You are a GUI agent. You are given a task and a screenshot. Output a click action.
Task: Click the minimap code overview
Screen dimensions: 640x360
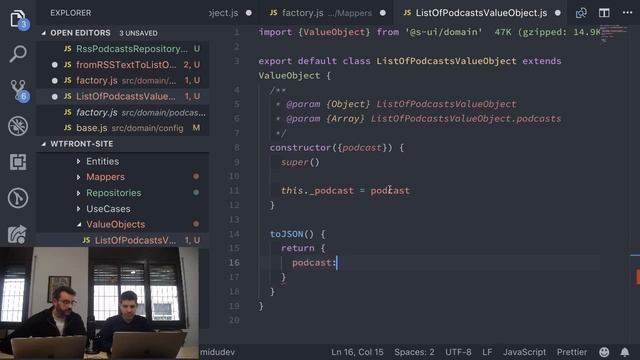pyautogui.click(x=613, y=33)
